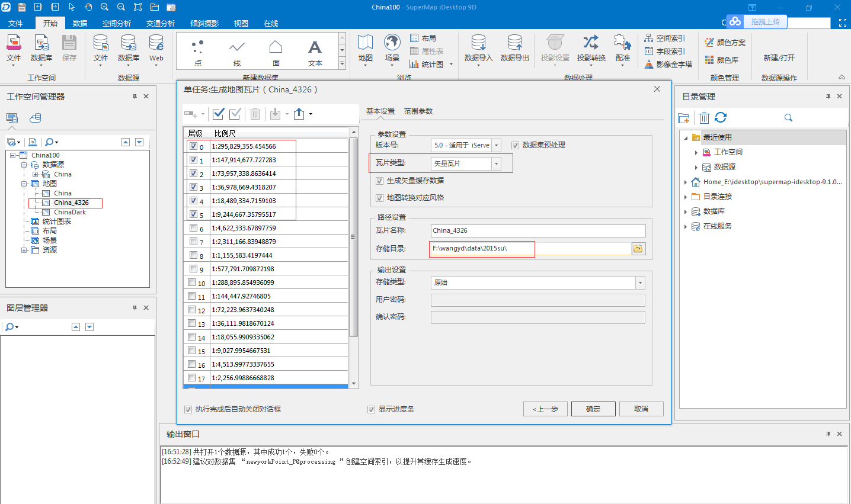
Task: Toggle 地图转换对应风格 checkbox
Action: (x=380, y=198)
